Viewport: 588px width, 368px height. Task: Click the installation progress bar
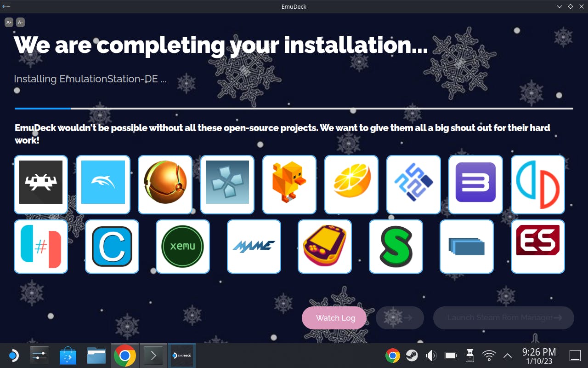pyautogui.click(x=294, y=109)
